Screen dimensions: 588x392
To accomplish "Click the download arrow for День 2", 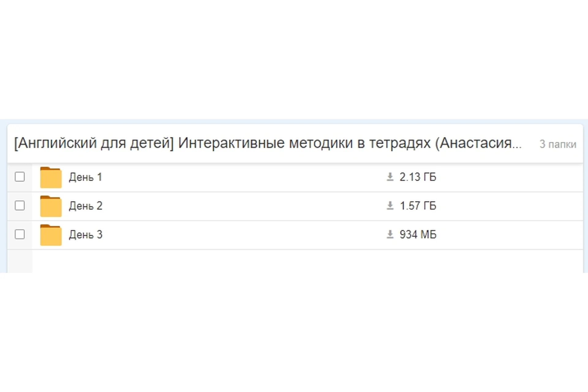I will coord(390,206).
